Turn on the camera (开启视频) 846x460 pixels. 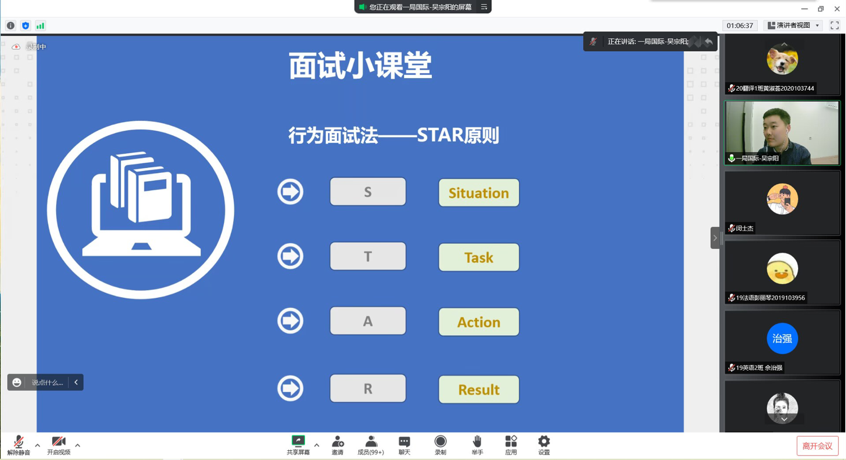tap(58, 444)
